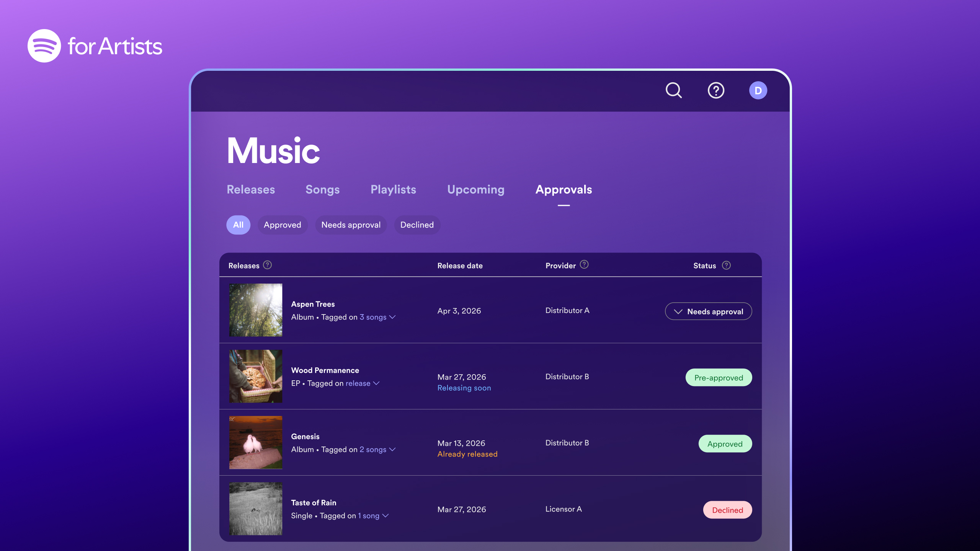Activate the Declined filter chip
The image size is (980, 551).
[x=417, y=225]
